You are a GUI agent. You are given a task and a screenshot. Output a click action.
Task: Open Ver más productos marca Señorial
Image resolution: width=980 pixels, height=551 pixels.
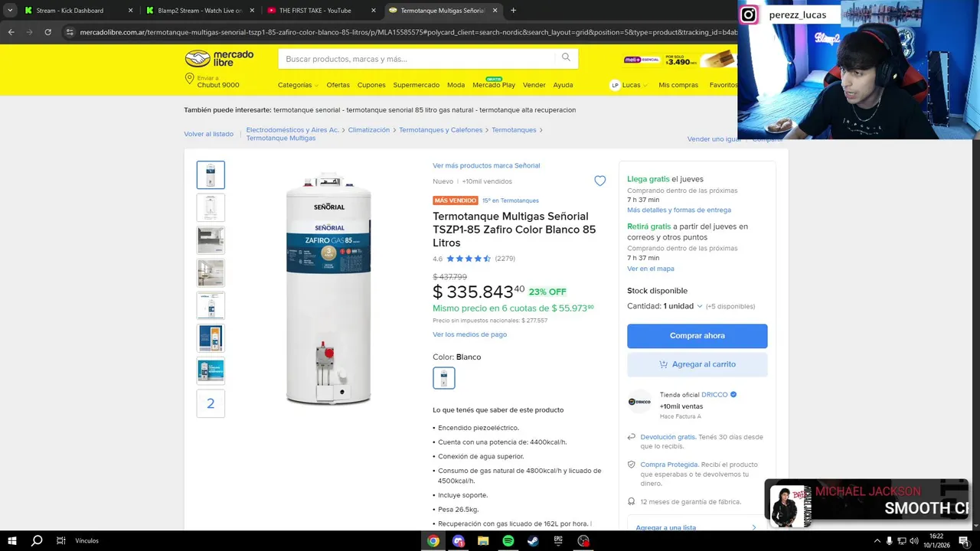[x=486, y=165]
